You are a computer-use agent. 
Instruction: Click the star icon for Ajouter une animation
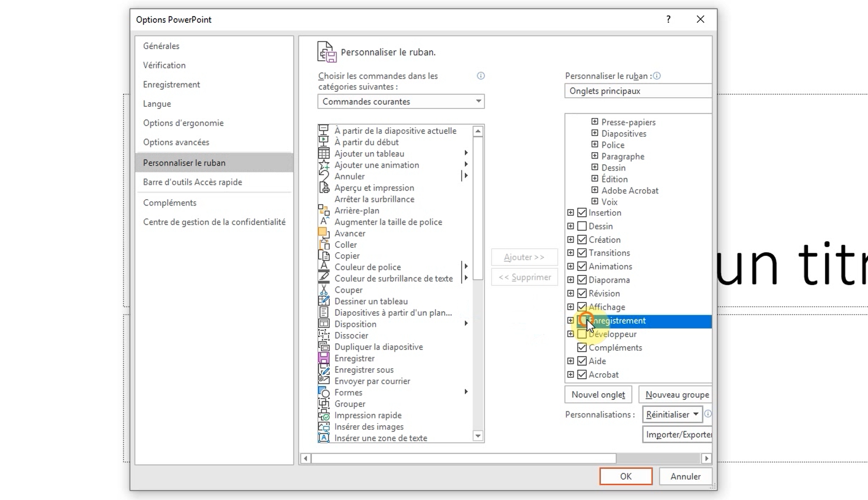click(324, 165)
